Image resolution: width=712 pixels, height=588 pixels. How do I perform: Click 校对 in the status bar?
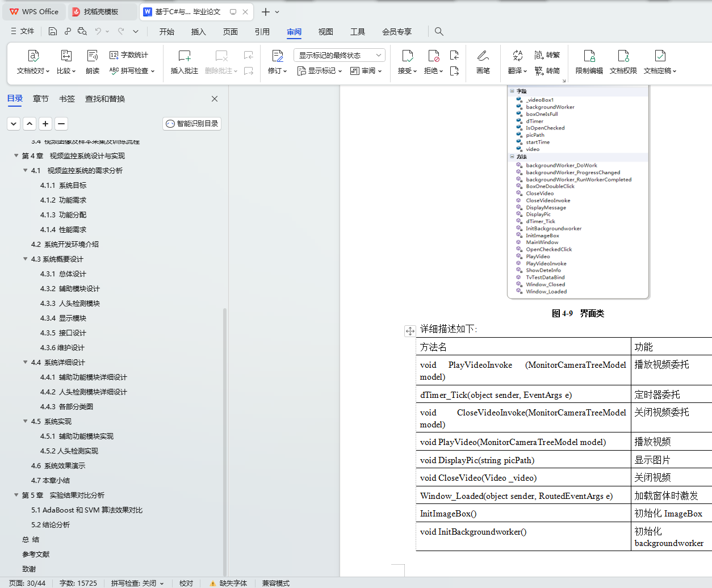coord(186,583)
